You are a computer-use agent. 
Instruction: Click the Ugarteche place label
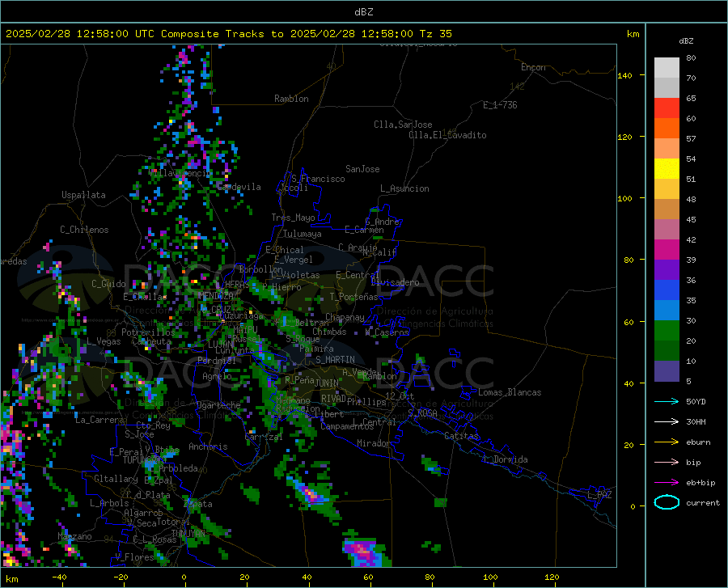pyautogui.click(x=218, y=405)
